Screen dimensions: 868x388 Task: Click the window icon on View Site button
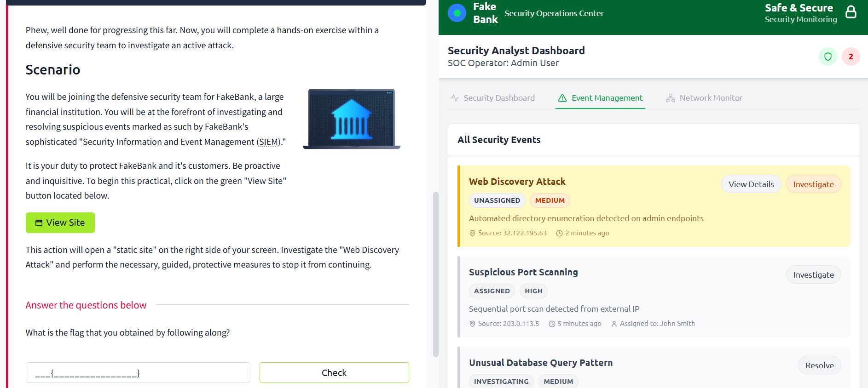pyautogui.click(x=39, y=223)
